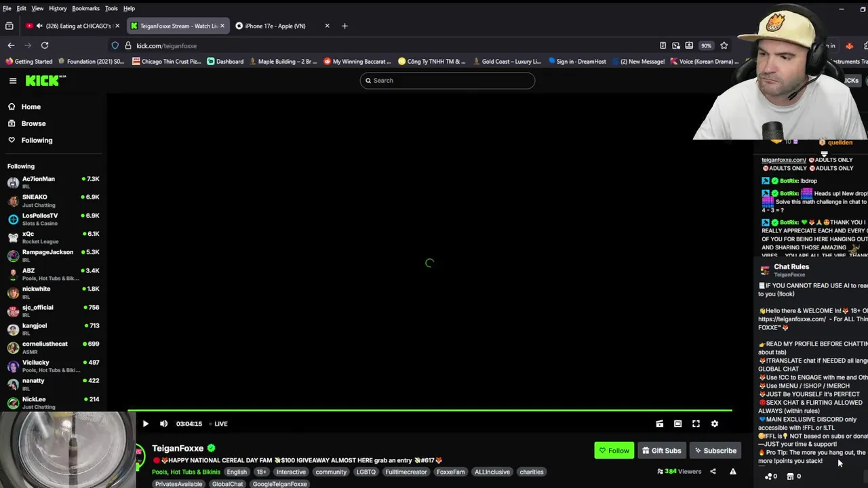Select the charities tag
The image size is (868, 488).
coord(532,472)
